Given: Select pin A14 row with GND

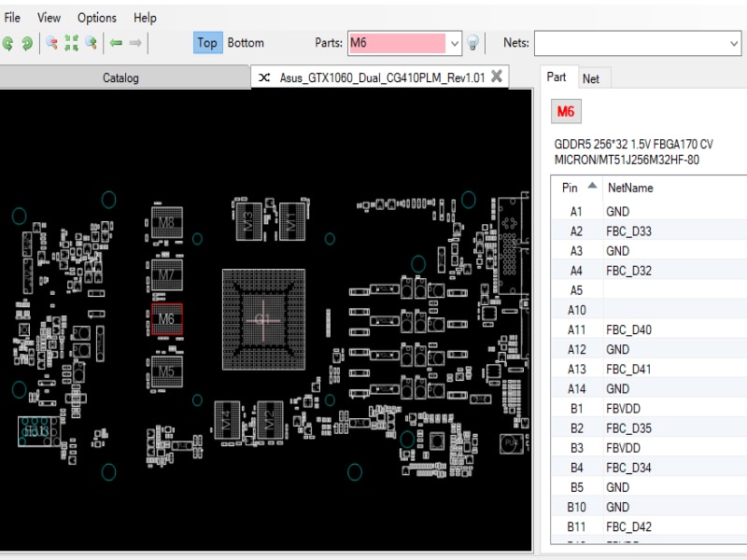Looking at the screenshot, I should click(x=649, y=389).
